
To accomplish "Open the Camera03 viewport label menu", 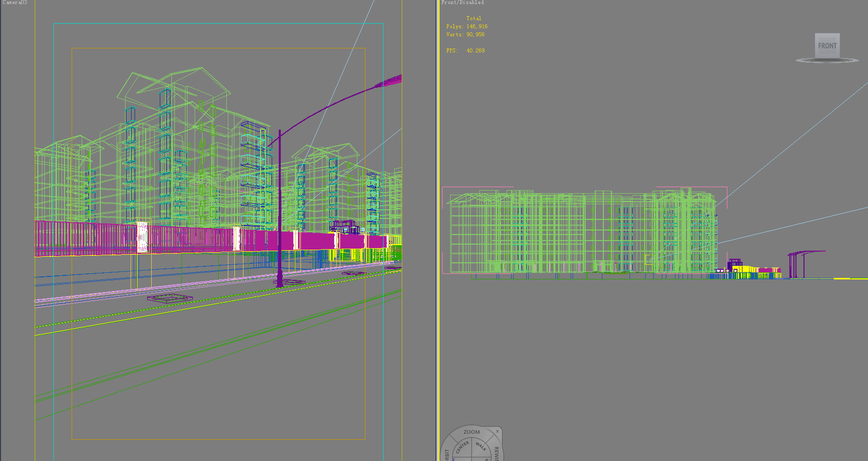I will click(15, 3).
